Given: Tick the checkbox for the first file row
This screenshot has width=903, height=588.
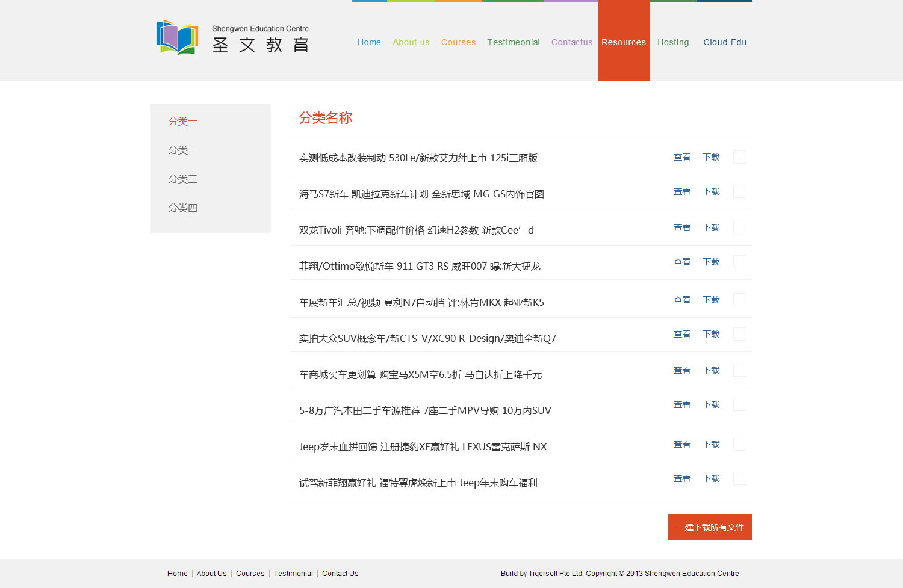Looking at the screenshot, I should click(740, 157).
